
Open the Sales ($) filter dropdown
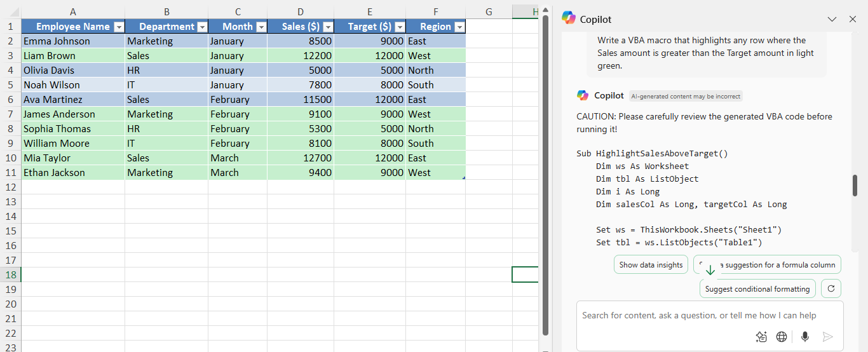(x=328, y=27)
